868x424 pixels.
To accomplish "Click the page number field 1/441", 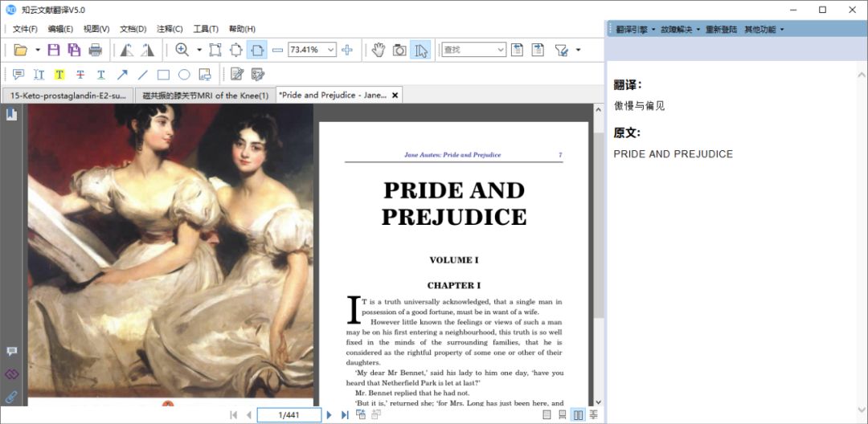I will pos(289,414).
